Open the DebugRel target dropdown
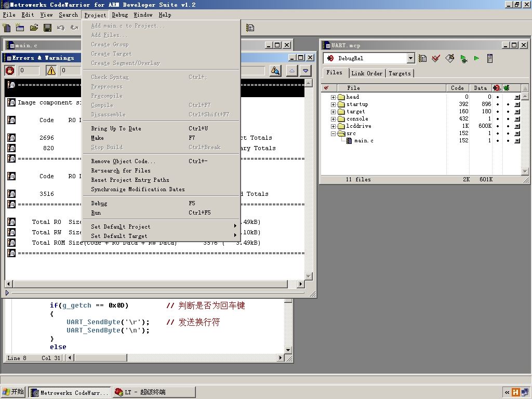The width and height of the screenshot is (532, 399). (x=410, y=58)
